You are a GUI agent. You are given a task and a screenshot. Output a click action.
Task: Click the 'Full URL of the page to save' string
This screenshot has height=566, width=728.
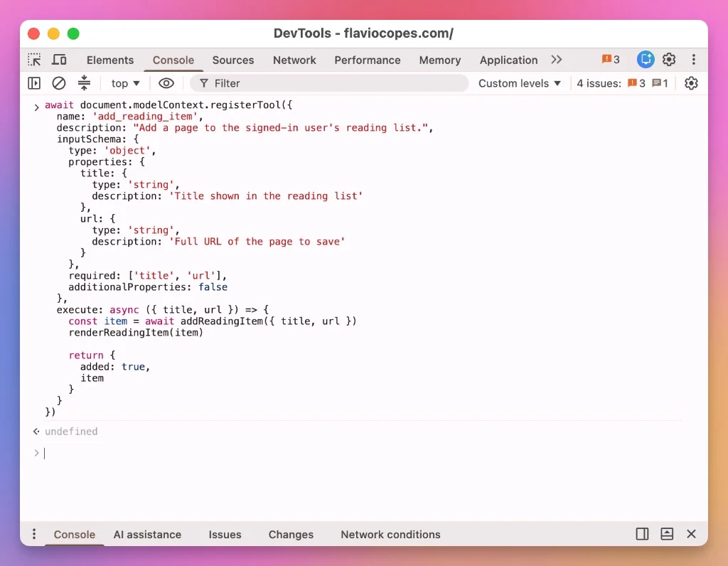pyautogui.click(x=257, y=242)
